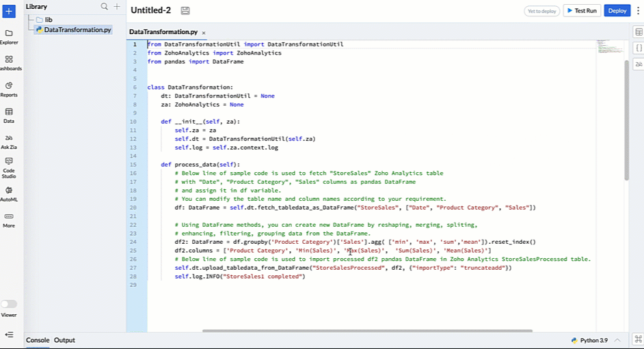This screenshot has width=644, height=349.
Task: Switch to the Output tab
Action: [x=64, y=340]
